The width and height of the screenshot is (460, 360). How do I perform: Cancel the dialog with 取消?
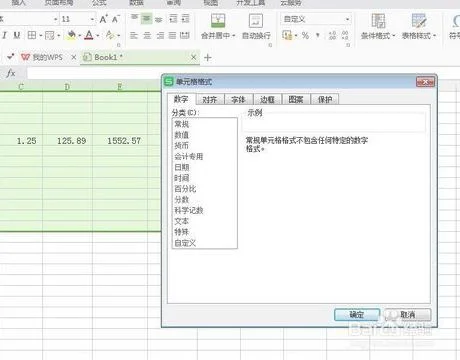coord(407,314)
